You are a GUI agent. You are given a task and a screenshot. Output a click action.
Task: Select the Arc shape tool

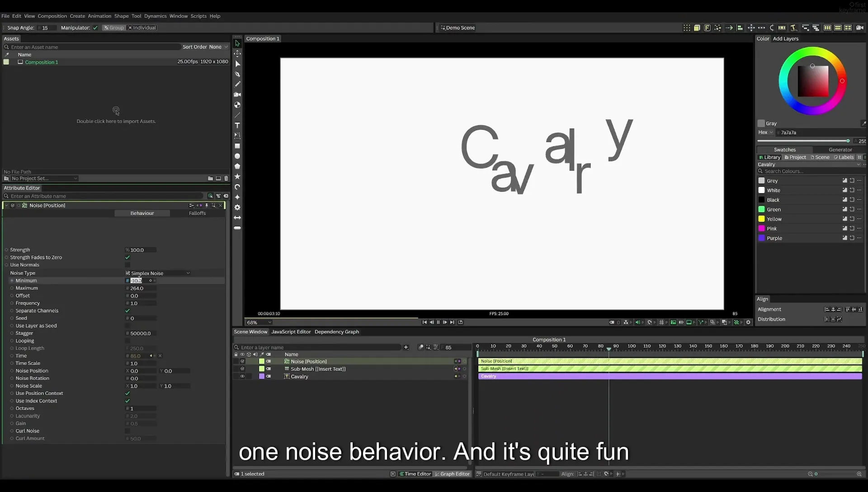[x=237, y=187]
